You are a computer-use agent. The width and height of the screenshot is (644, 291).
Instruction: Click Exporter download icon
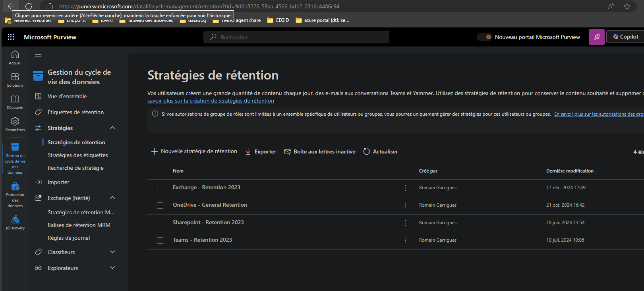tap(248, 151)
